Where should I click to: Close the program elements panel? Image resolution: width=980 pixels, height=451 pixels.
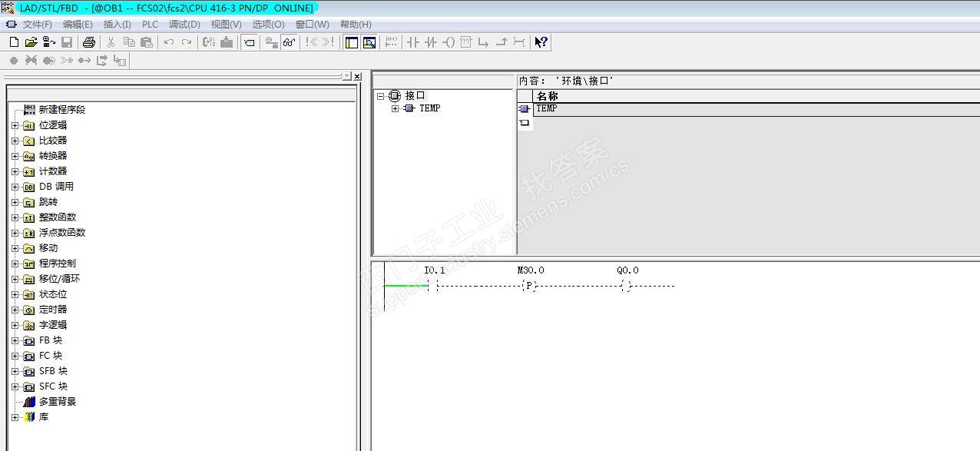[x=357, y=76]
